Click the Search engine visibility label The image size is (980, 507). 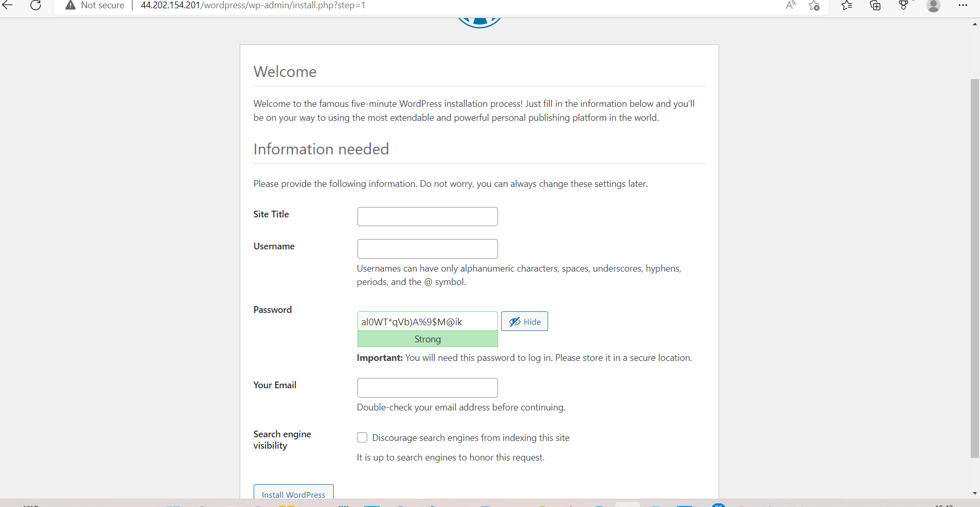click(282, 440)
